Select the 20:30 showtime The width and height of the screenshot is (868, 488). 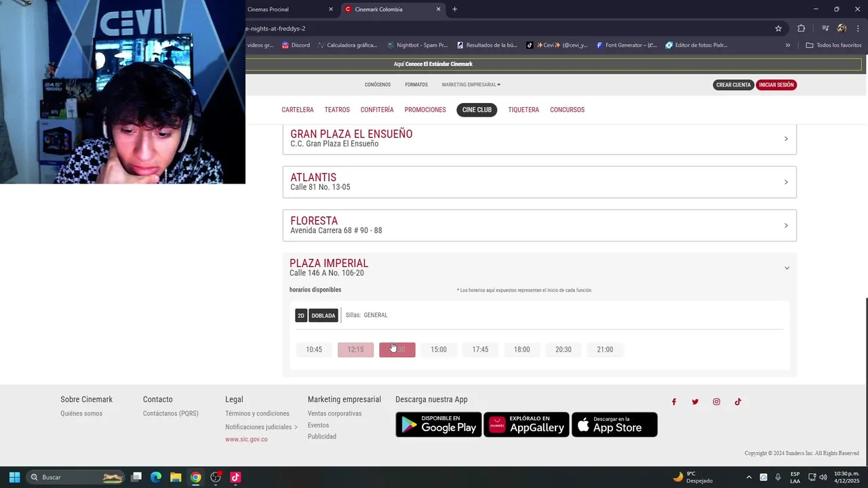point(564,350)
